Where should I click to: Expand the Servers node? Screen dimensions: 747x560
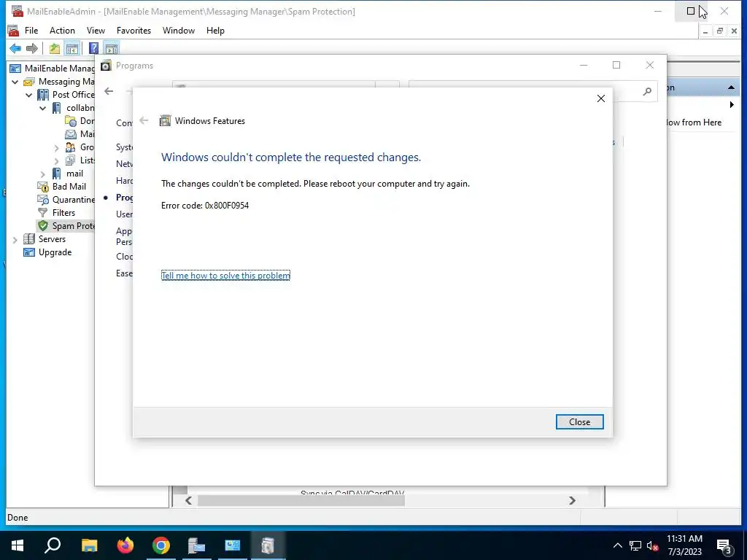[x=15, y=239]
